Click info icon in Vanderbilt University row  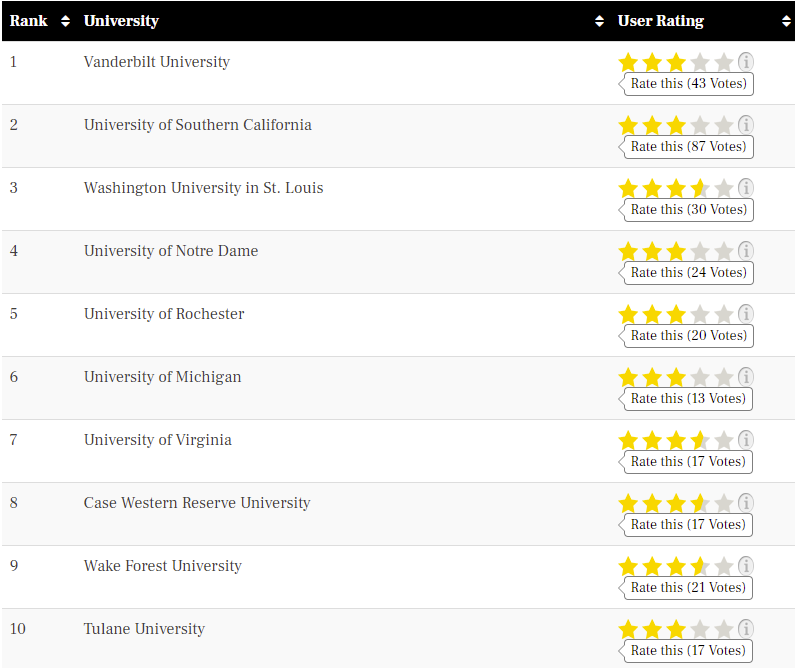click(746, 62)
